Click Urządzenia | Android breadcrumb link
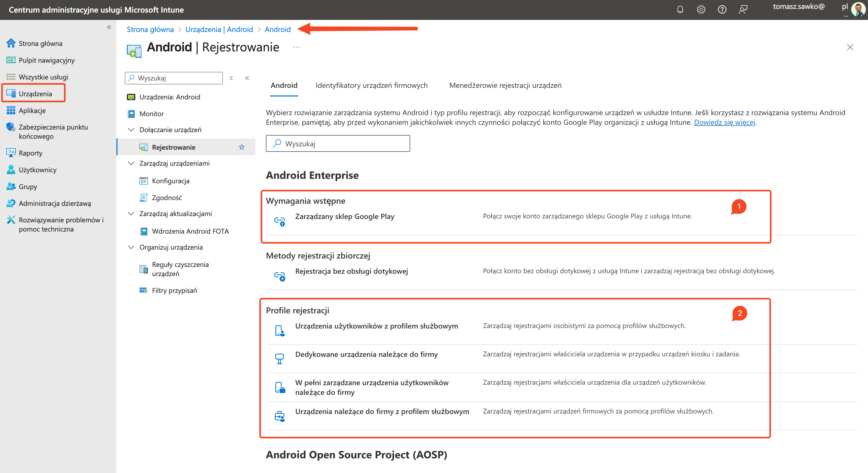Image resolution: width=868 pixels, height=473 pixels. 219,29
